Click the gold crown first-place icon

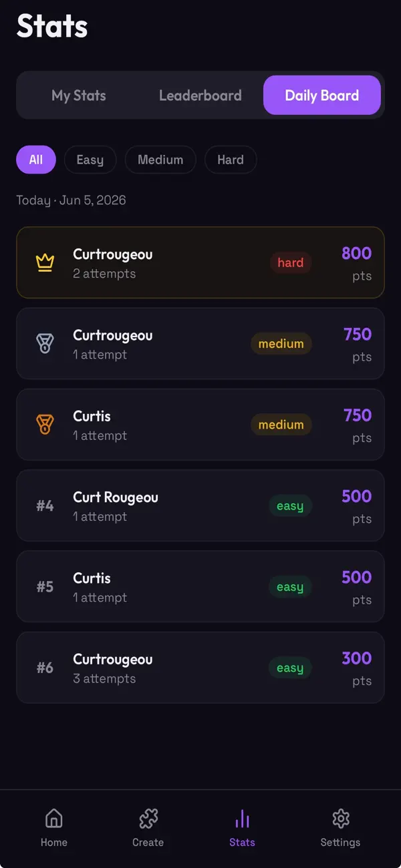click(x=45, y=263)
